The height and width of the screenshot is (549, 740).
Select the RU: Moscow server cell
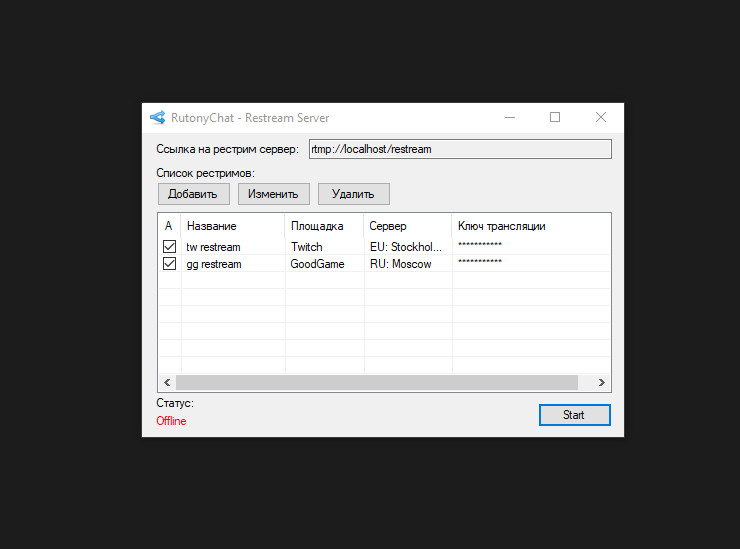point(401,264)
